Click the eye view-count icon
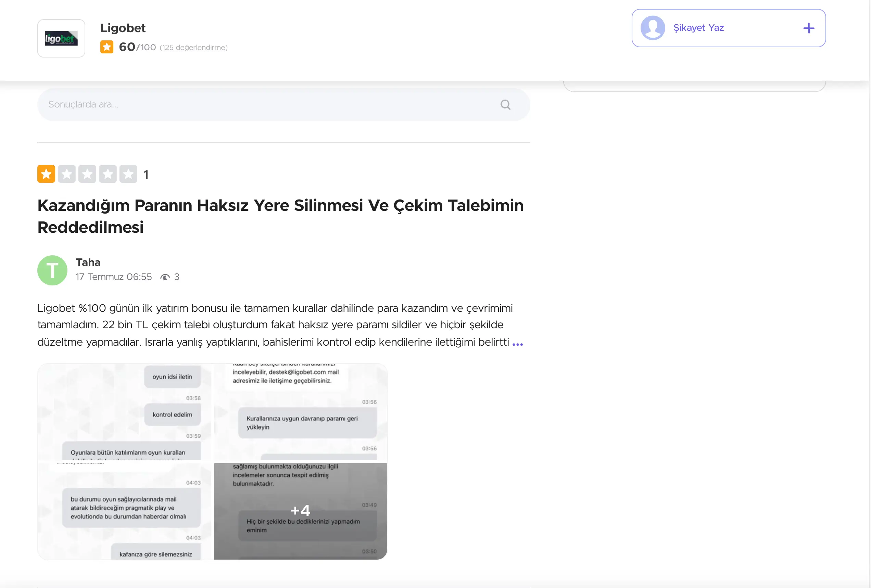 pyautogui.click(x=165, y=277)
